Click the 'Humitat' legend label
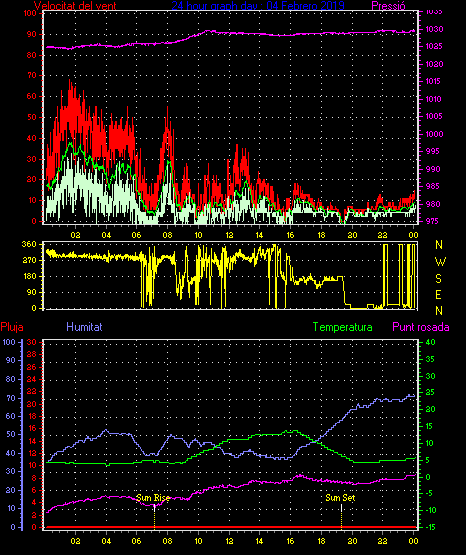 click(x=84, y=327)
